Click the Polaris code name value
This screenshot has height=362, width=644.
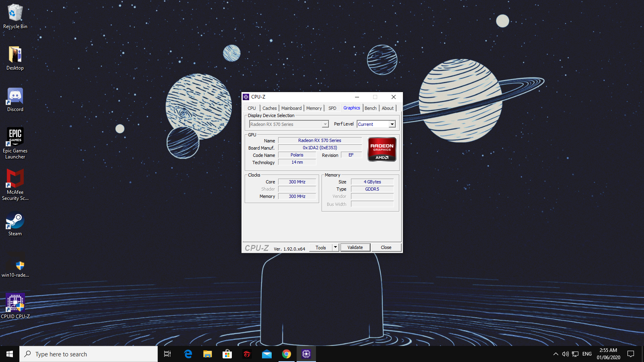pyautogui.click(x=297, y=155)
